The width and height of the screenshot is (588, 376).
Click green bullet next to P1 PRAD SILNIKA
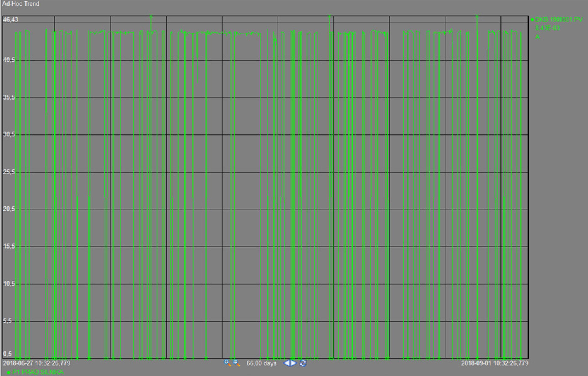click(9, 373)
